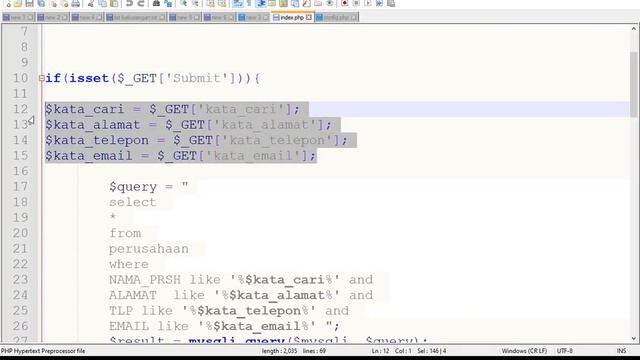Click line number 10 in the margin

pos(20,78)
